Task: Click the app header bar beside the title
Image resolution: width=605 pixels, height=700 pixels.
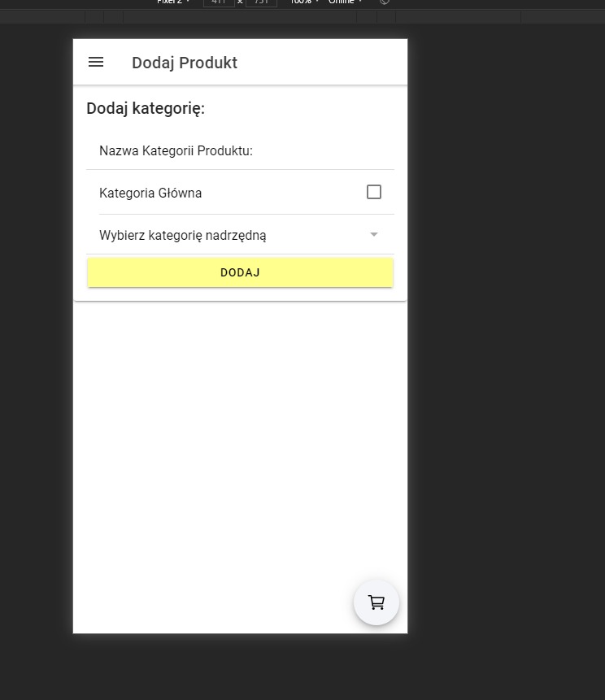Action: click(x=325, y=63)
